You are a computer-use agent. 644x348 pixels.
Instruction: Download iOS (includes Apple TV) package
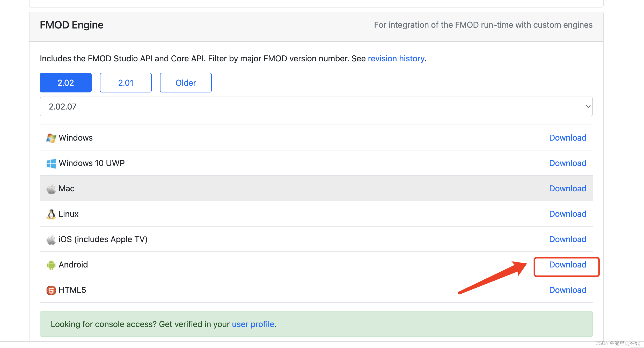tap(568, 239)
